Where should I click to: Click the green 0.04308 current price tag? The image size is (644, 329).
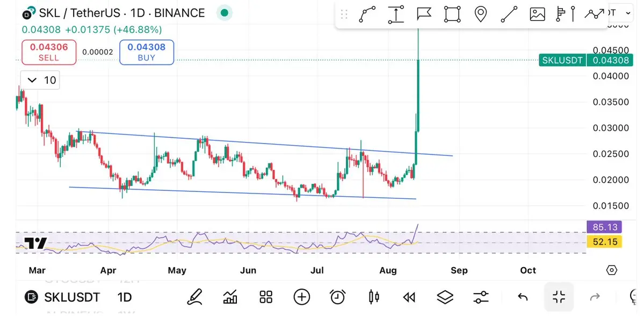[610, 60]
